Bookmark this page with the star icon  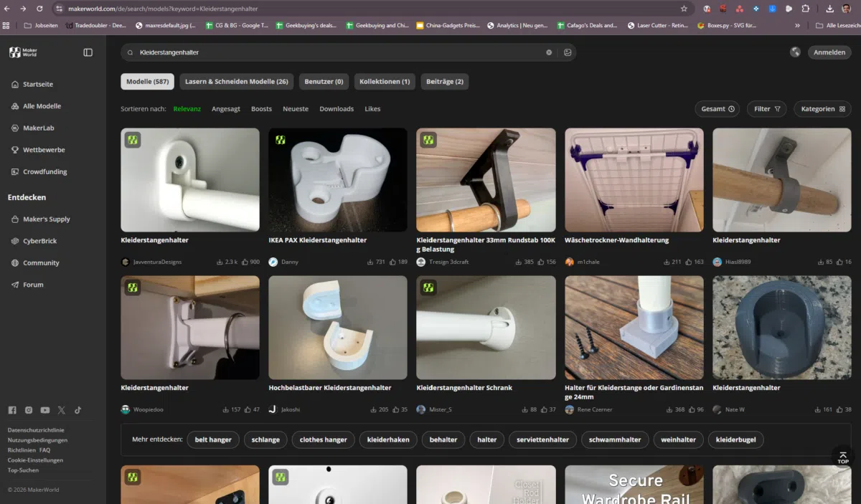tap(684, 9)
